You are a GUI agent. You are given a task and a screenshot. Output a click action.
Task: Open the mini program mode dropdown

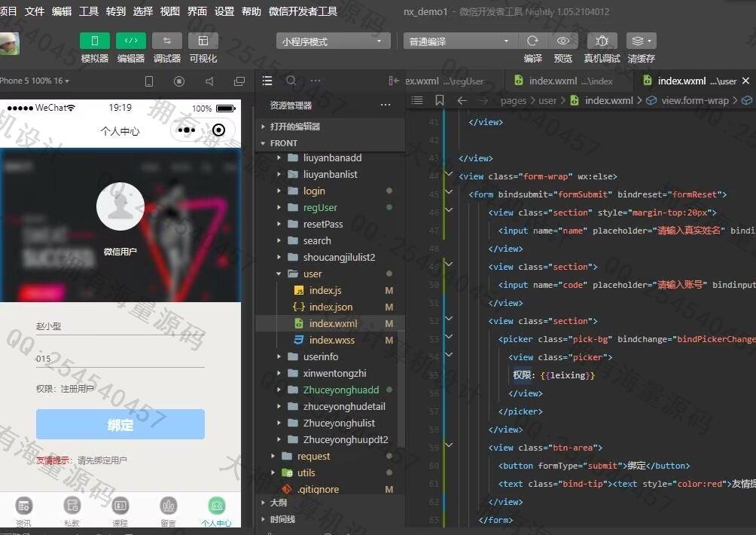[x=333, y=41]
